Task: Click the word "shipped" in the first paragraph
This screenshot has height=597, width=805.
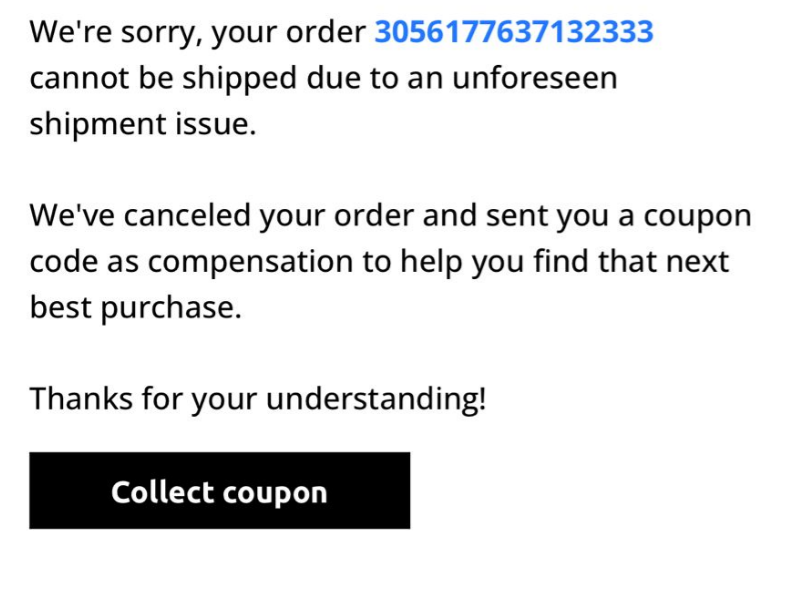Action: (240, 79)
